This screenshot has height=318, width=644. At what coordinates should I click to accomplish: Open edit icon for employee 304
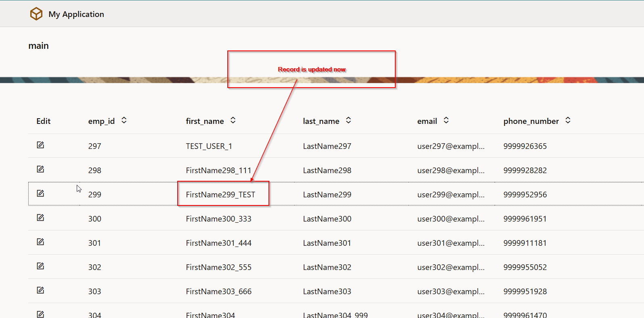pyautogui.click(x=40, y=314)
